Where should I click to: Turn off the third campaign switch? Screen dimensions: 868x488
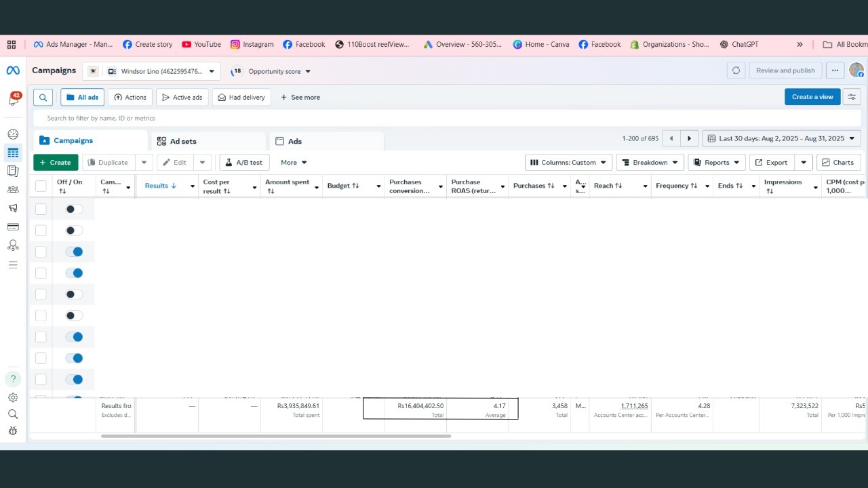(x=74, y=252)
